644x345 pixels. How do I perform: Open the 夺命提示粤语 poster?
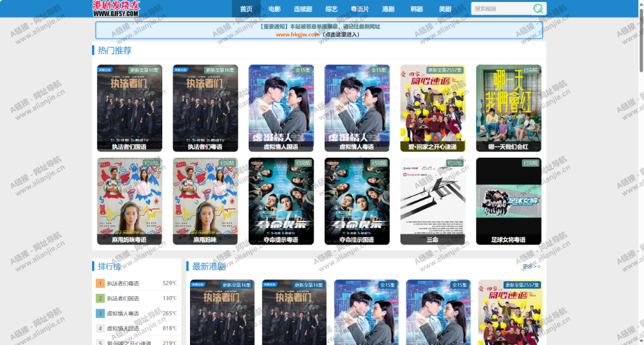pos(281,201)
